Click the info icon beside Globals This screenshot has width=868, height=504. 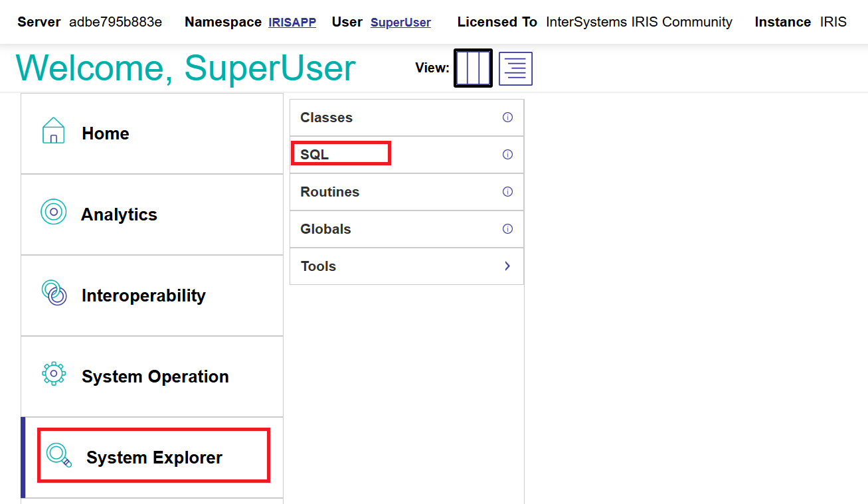507,229
